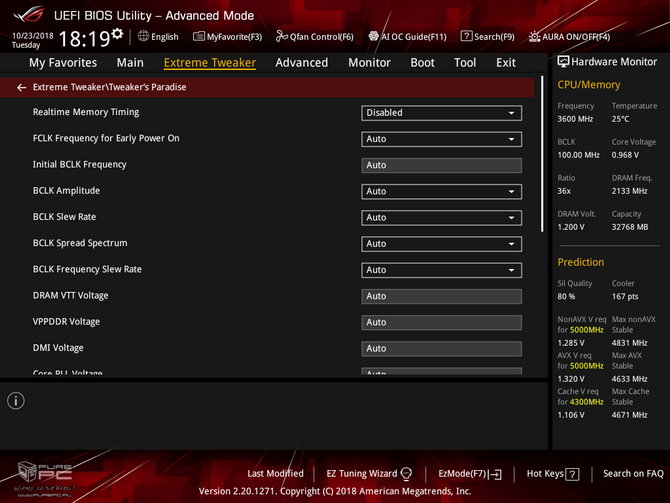Click the 5000MHz NonAVX value
The width and height of the screenshot is (670, 503).
[x=586, y=330]
